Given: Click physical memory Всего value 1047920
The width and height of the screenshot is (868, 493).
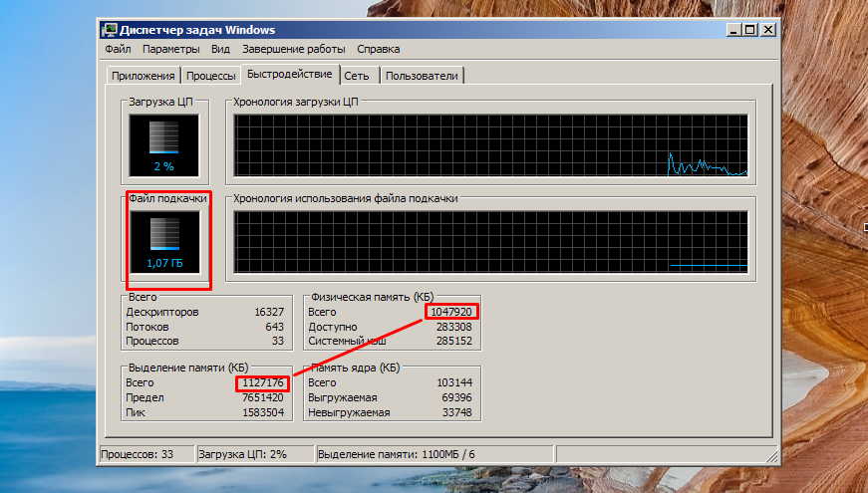Looking at the screenshot, I should coord(451,312).
